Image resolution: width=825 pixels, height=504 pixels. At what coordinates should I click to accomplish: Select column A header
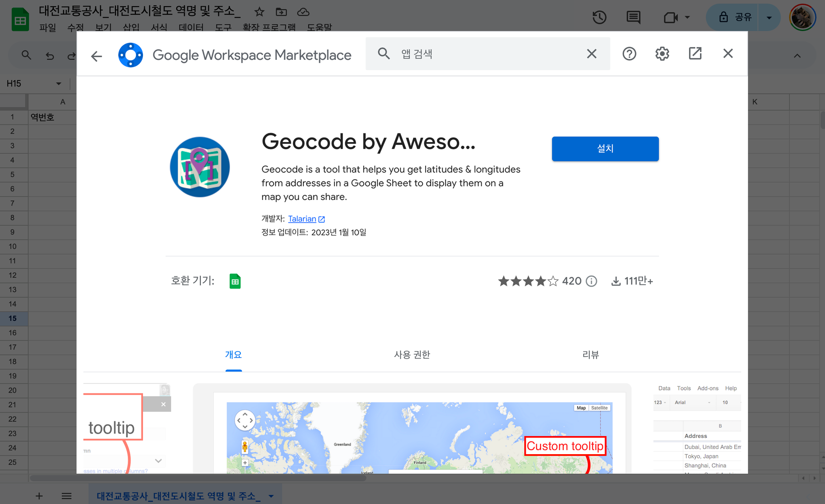(52, 102)
